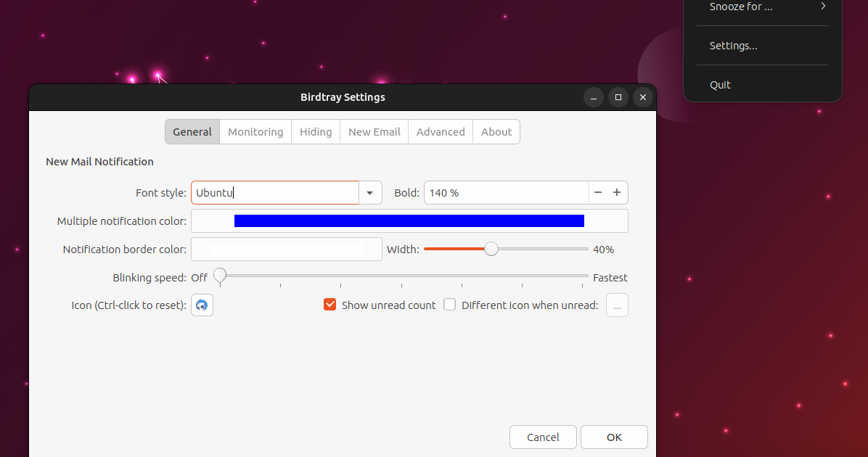Open the icon chooser for unread emails

click(616, 305)
